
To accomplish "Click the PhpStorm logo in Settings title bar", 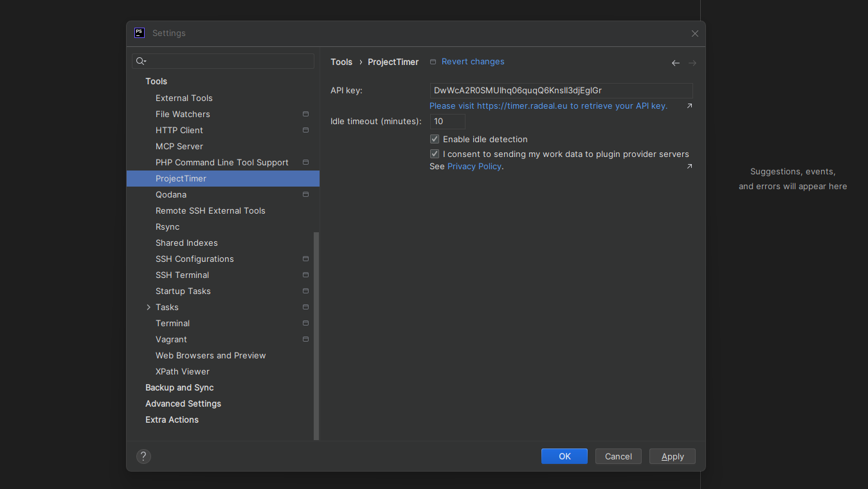I will pos(140,33).
